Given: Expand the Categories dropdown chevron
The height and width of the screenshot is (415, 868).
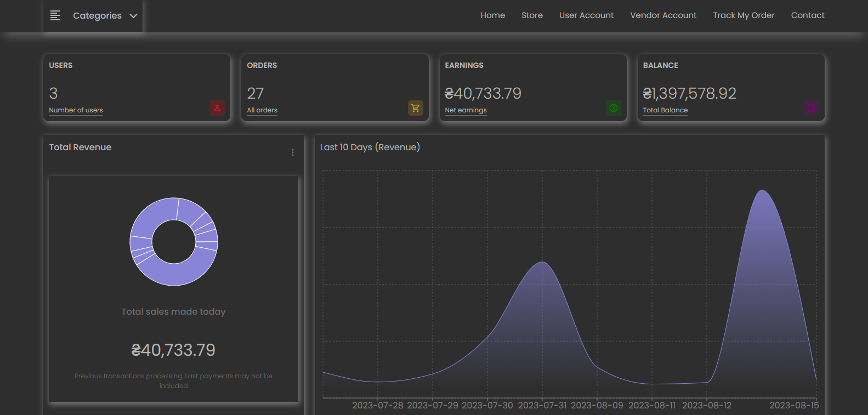Looking at the screenshot, I should tap(133, 16).
